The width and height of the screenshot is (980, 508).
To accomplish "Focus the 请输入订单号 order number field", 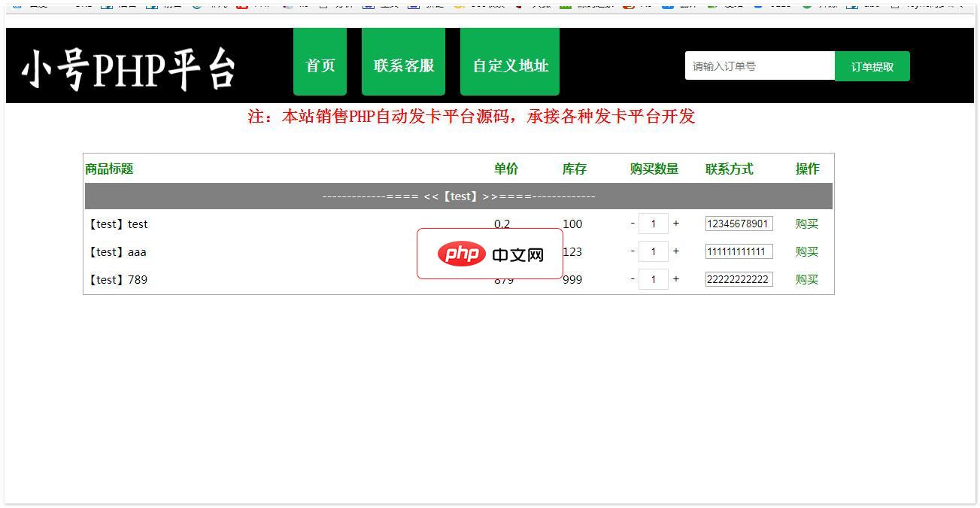I will click(760, 66).
